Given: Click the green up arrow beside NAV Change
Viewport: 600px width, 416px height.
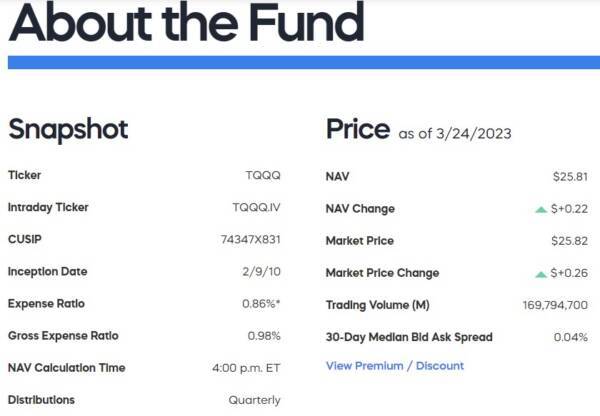Looking at the screenshot, I should [541, 209].
